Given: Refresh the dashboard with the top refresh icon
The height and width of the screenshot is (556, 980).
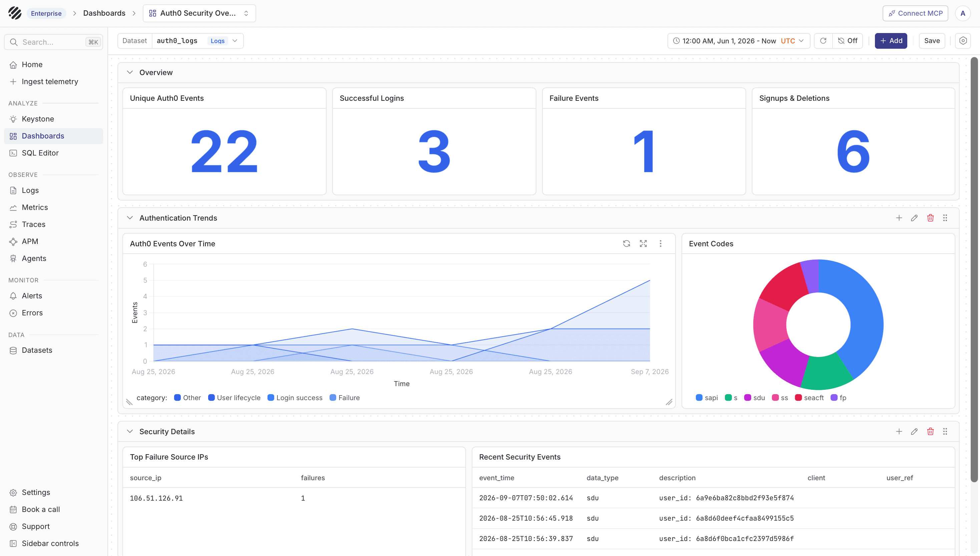Looking at the screenshot, I should [823, 41].
